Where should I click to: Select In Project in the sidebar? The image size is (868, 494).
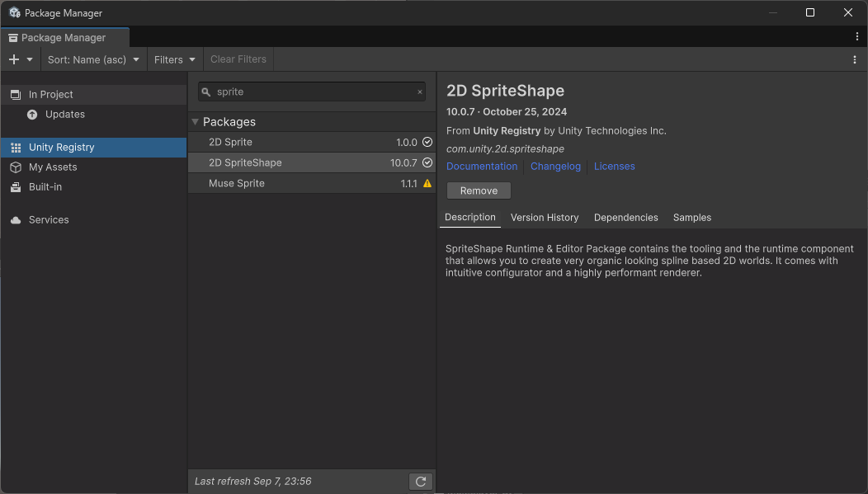pos(93,95)
